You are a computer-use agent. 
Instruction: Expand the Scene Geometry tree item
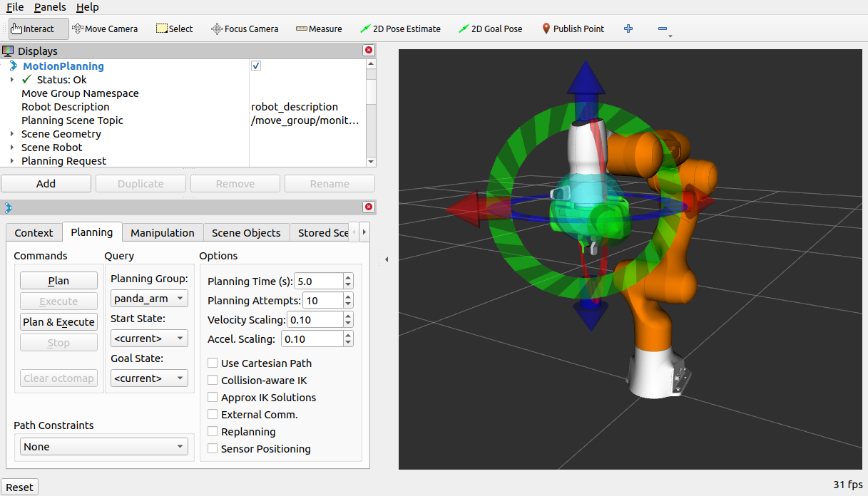(11, 133)
